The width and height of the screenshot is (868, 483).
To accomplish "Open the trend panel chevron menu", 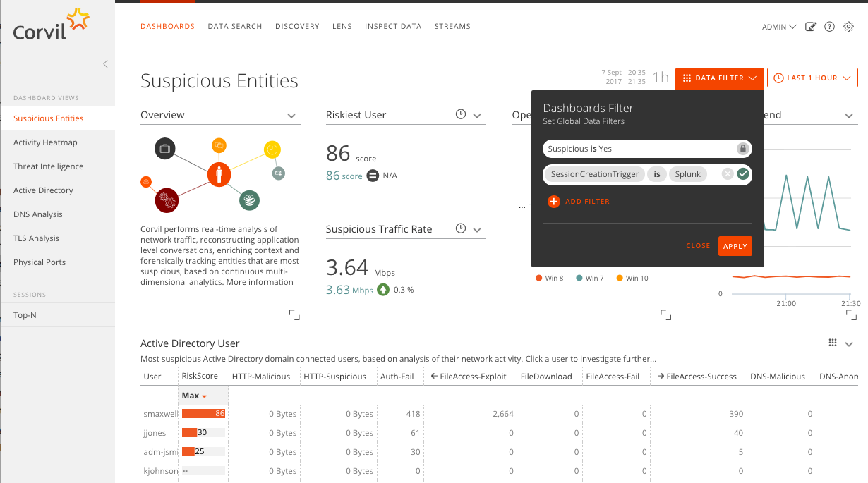I will point(850,116).
